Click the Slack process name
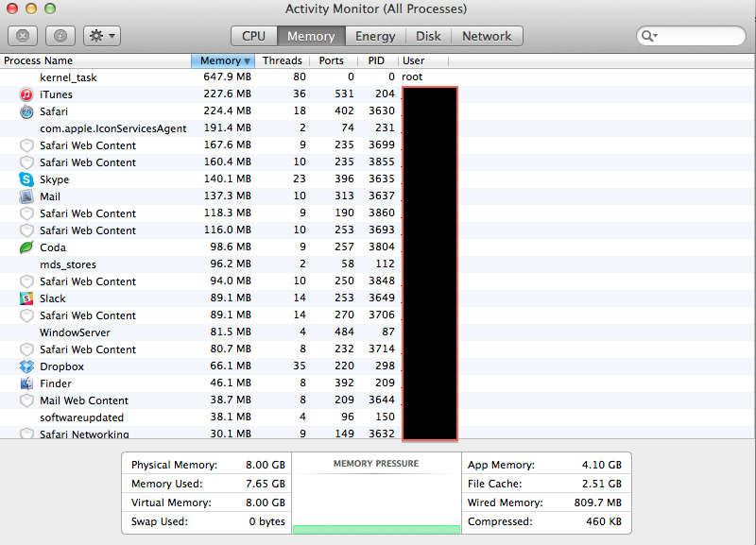Screen dimensions: 756x545 53,298
